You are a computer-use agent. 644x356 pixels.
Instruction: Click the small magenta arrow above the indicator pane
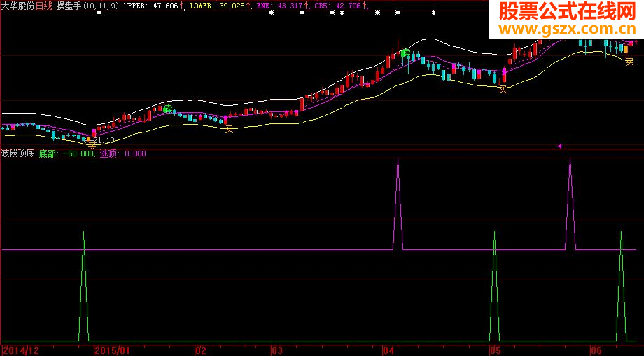coord(559,146)
